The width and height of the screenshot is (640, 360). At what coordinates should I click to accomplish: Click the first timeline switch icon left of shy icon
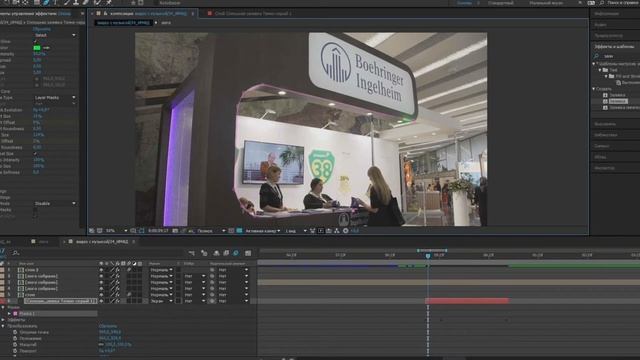tap(191, 253)
